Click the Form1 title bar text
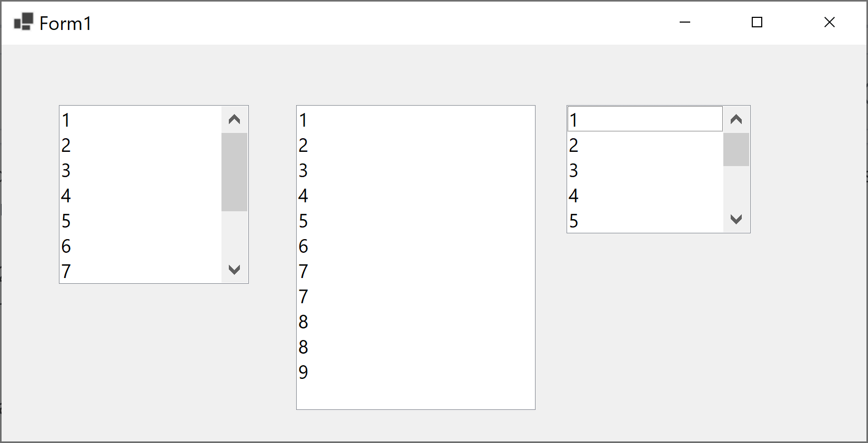 65,23
